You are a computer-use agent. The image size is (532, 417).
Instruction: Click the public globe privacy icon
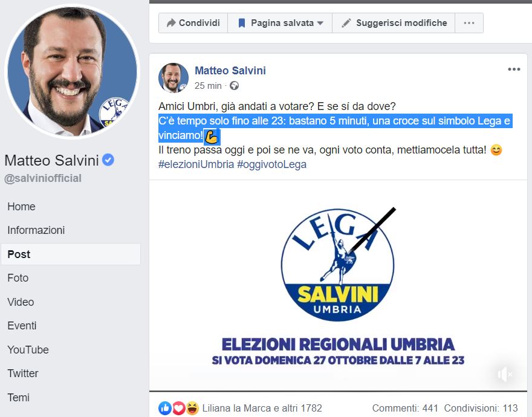234,86
